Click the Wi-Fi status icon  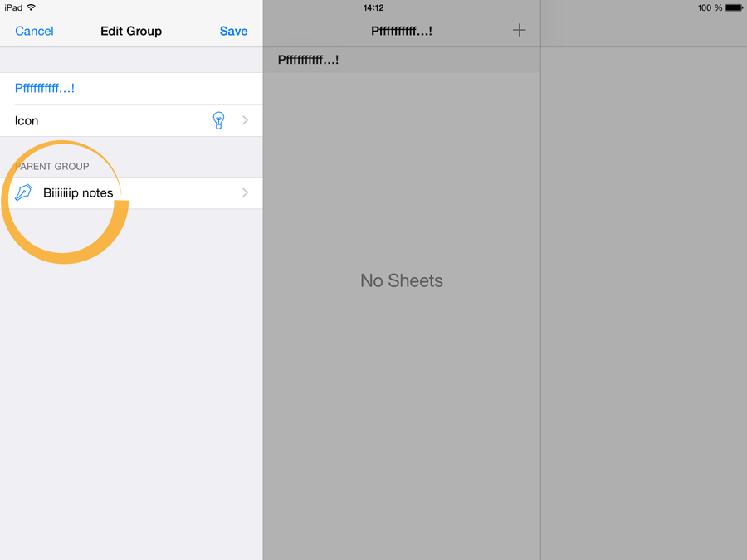[x=32, y=7]
